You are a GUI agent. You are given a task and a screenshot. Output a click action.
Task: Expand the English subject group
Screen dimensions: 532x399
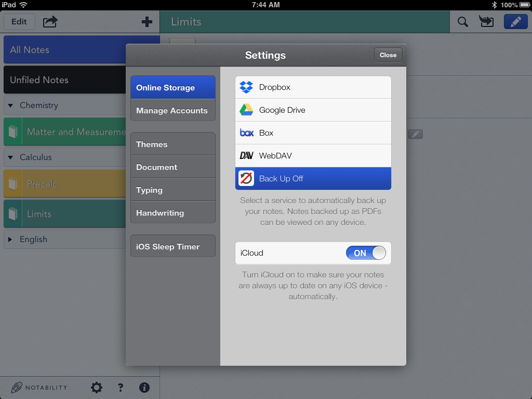click(10, 240)
